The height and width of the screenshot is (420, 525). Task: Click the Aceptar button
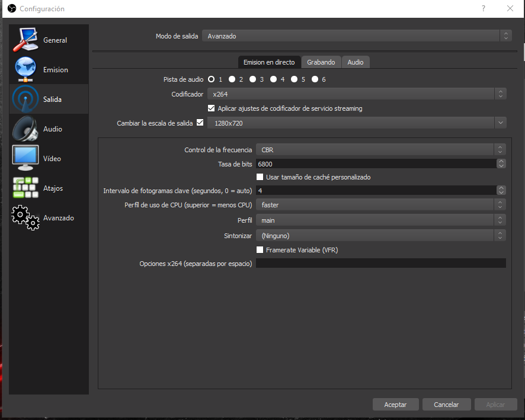(x=395, y=405)
